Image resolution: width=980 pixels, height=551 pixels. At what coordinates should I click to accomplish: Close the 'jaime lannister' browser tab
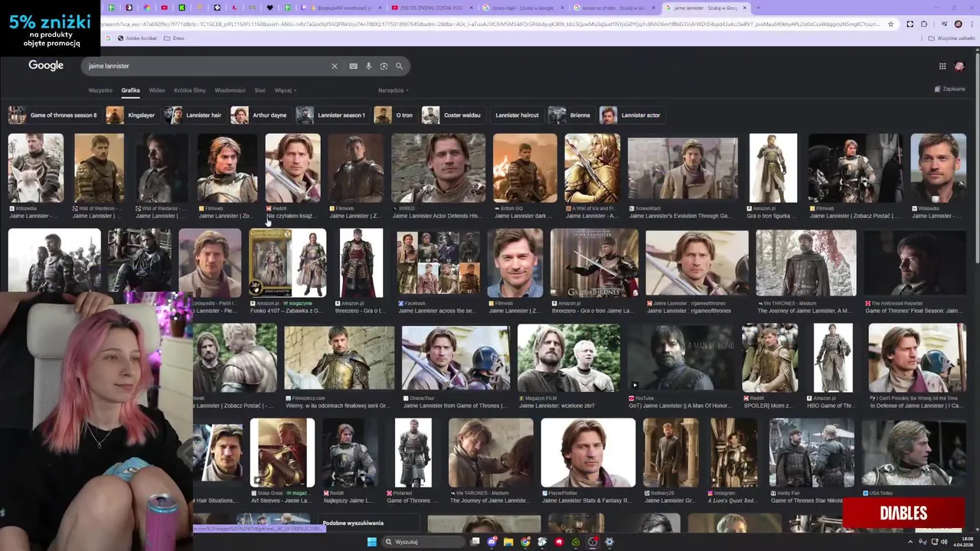tap(744, 8)
